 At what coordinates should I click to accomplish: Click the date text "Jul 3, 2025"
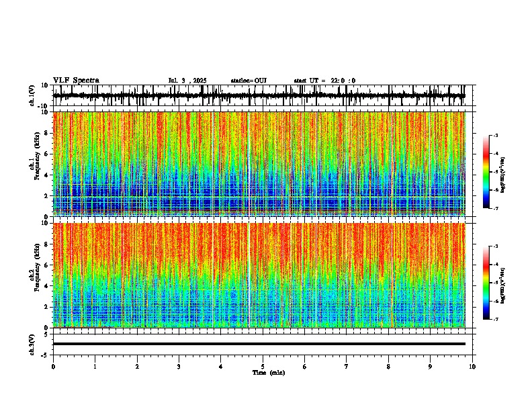pyautogui.click(x=187, y=81)
